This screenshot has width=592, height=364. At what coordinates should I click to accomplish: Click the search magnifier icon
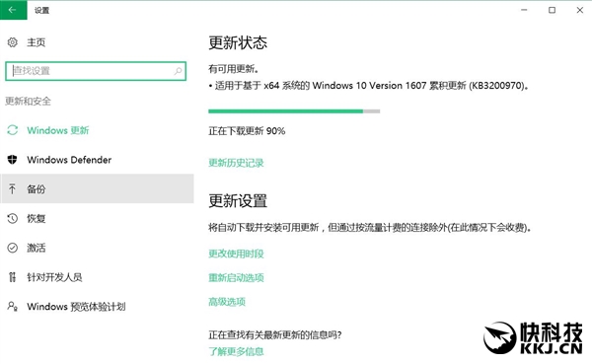pos(178,71)
